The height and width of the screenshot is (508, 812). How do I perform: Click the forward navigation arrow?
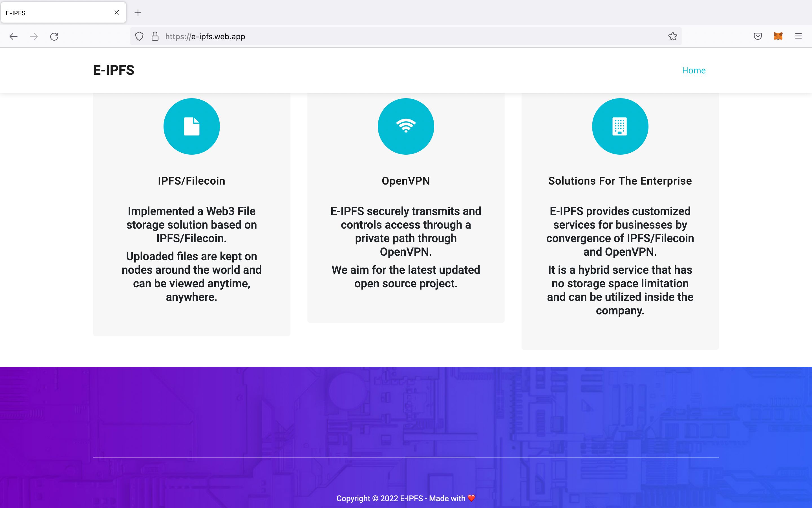click(x=34, y=36)
